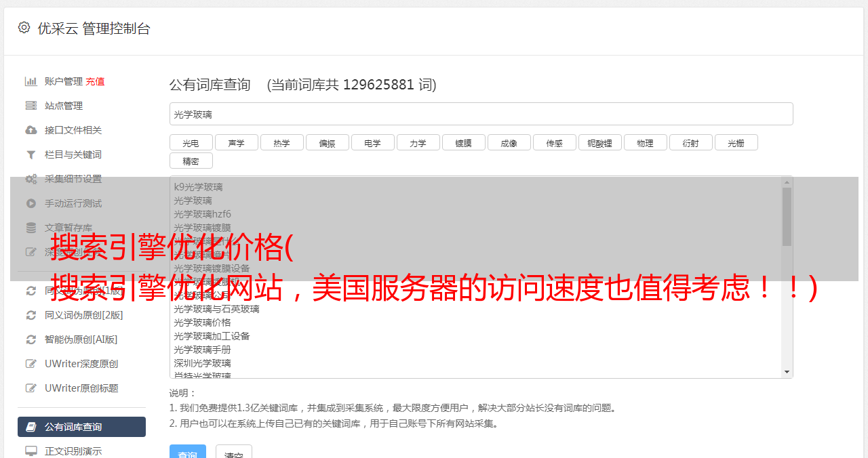Screen dimensions: 868x458
Task: Select the 光电 tag button
Action: click(191, 142)
